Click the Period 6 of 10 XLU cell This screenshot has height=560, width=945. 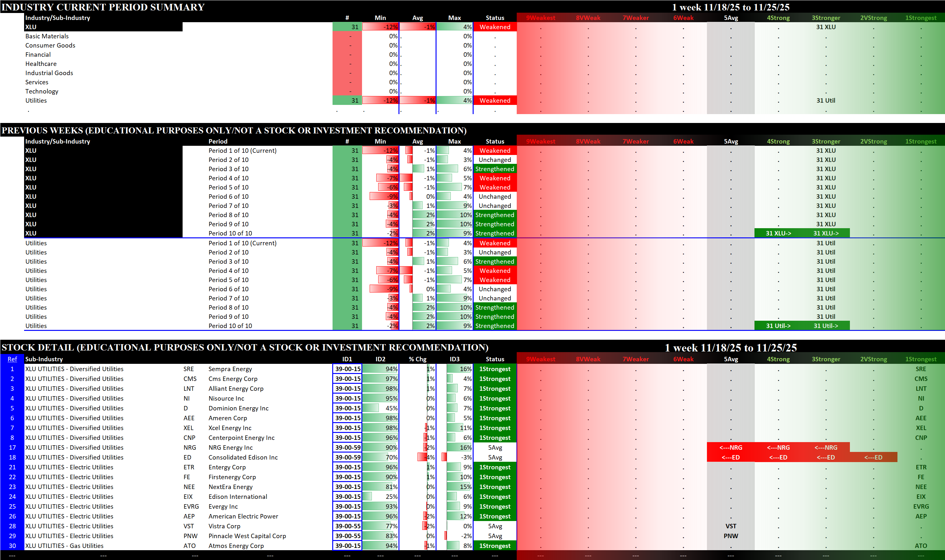tap(228, 196)
